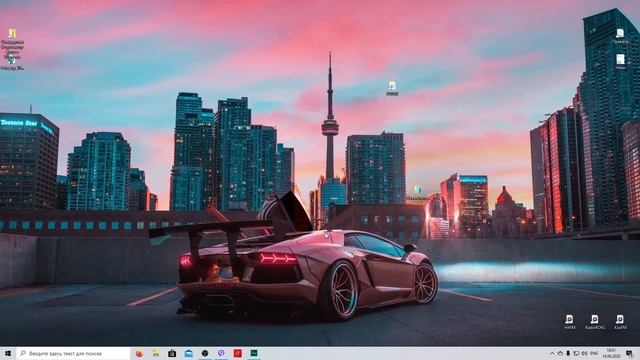Image resolution: width=640 pixels, height=360 pixels.
Task: Expand hidden system tray icons chevron
Action: [x=553, y=353]
